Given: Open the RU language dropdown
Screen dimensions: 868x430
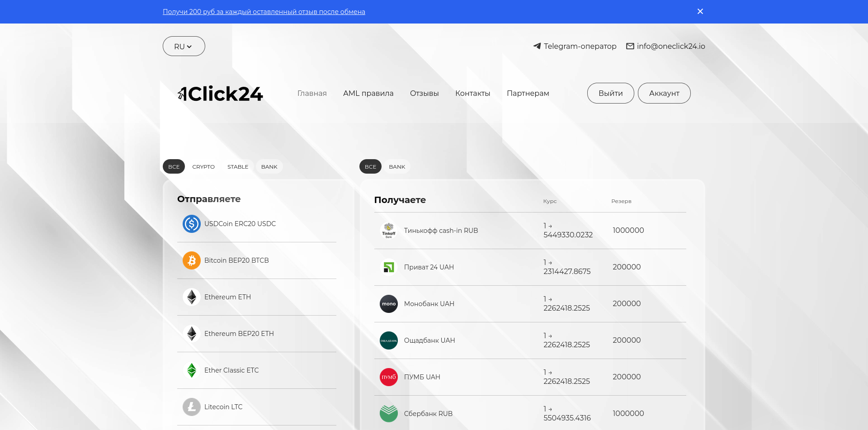Looking at the screenshot, I should (184, 46).
